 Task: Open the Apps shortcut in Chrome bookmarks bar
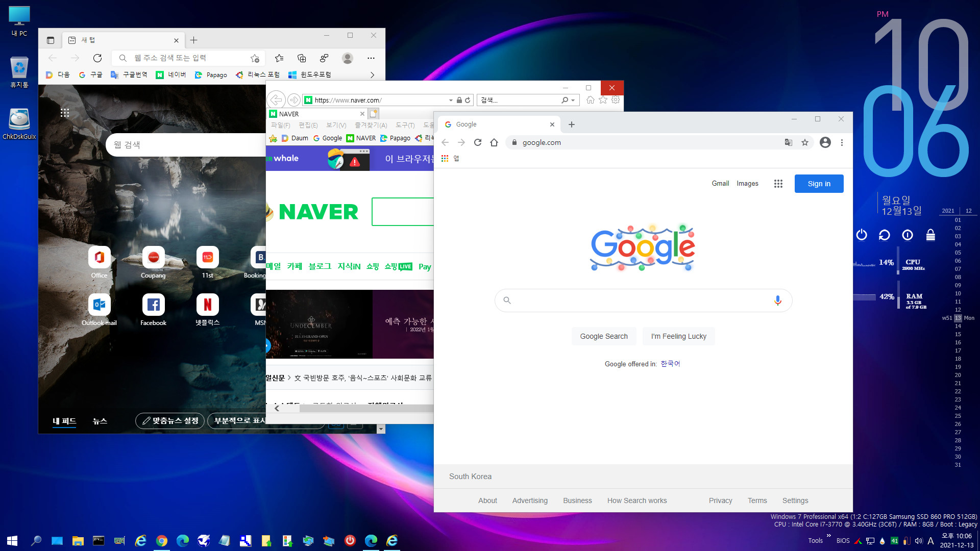tap(450, 159)
